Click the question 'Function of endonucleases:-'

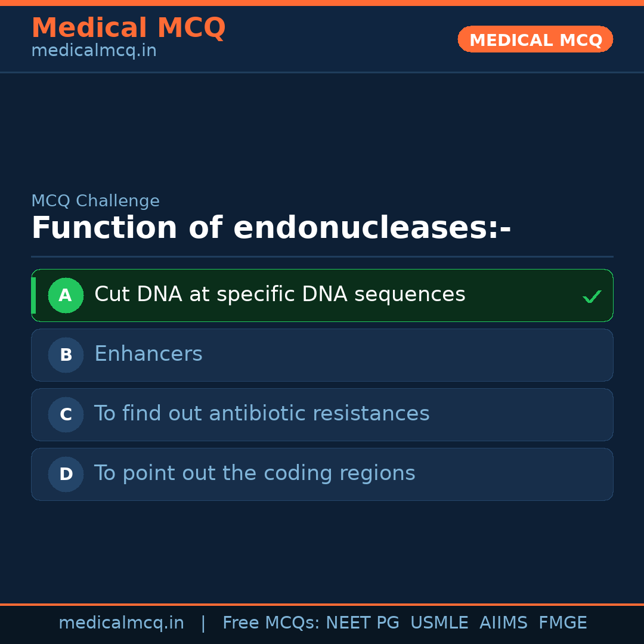pos(271,228)
